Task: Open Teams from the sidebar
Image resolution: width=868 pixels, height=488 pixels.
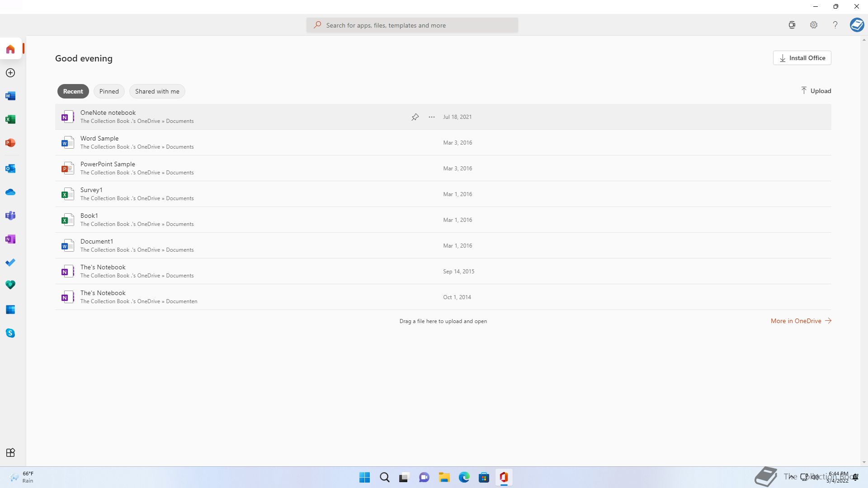Action: click(x=10, y=216)
